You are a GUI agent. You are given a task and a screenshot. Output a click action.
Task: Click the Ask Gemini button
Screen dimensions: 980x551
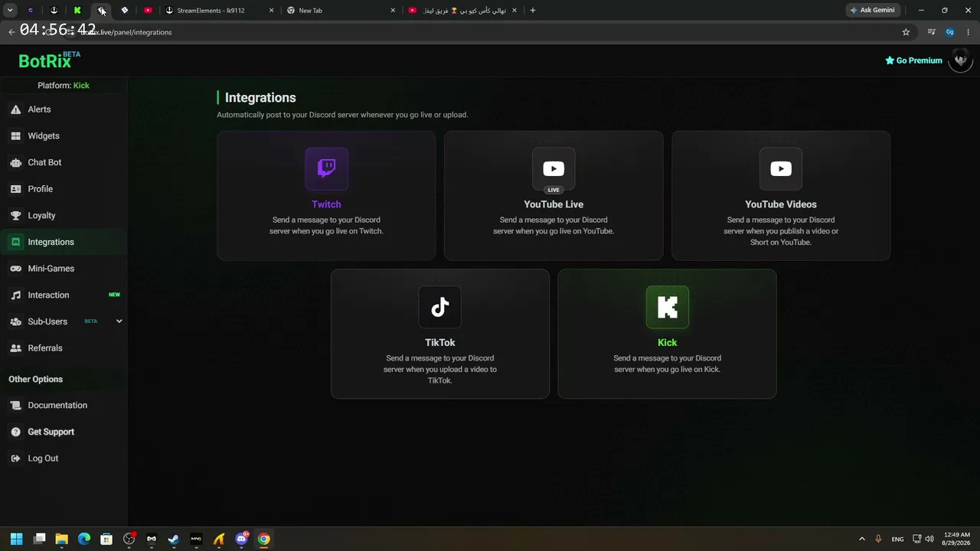(872, 11)
